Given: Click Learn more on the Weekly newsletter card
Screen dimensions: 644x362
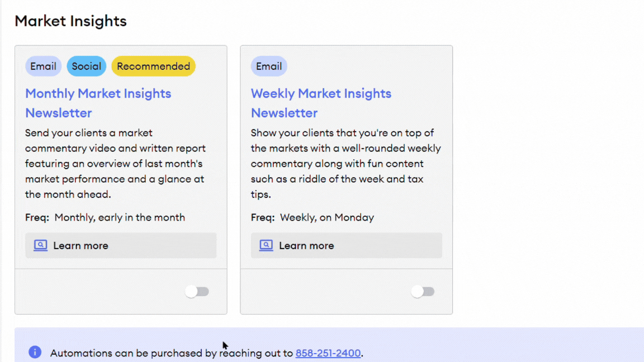Looking at the screenshot, I should click(x=347, y=246).
